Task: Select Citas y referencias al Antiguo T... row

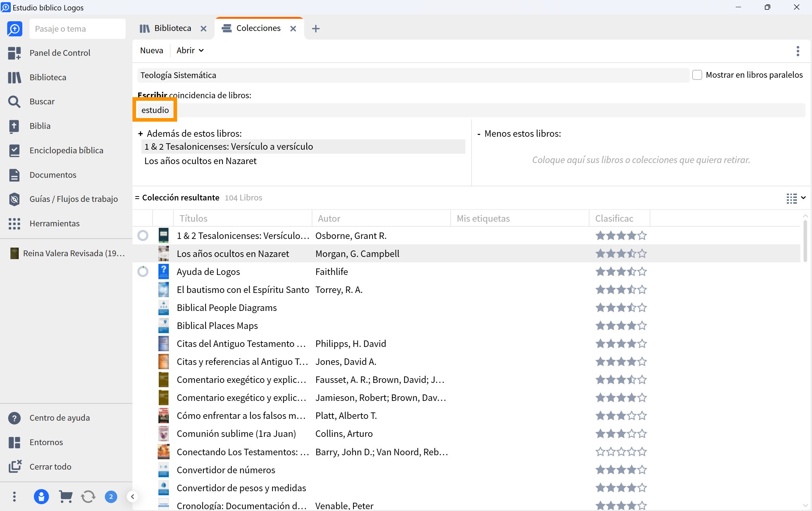Action: coord(466,362)
